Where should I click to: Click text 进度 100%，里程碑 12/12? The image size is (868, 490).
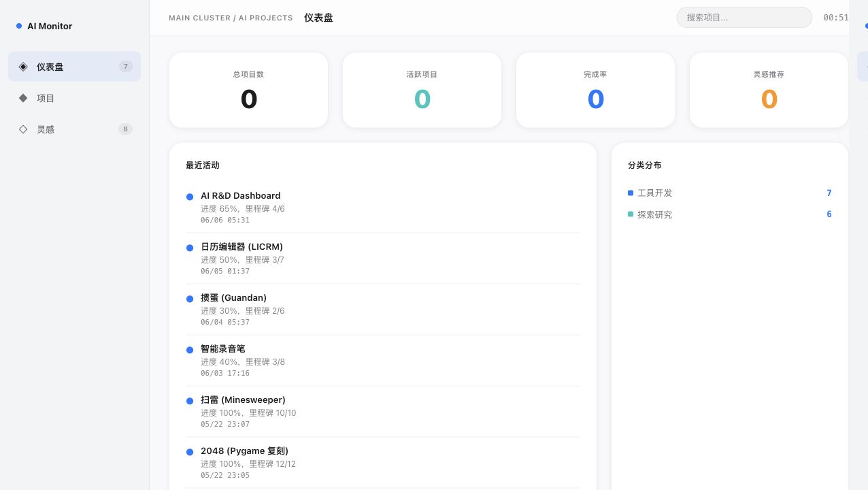[x=248, y=464]
